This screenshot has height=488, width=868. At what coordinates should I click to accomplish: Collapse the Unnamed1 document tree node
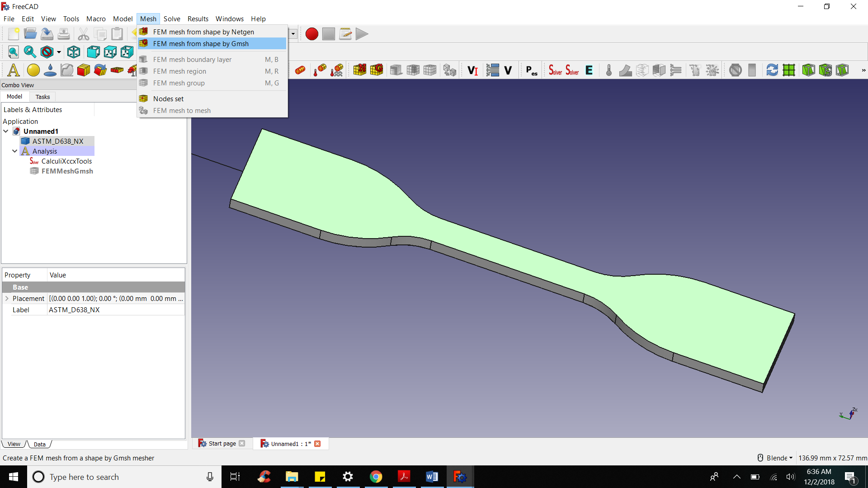click(x=6, y=131)
